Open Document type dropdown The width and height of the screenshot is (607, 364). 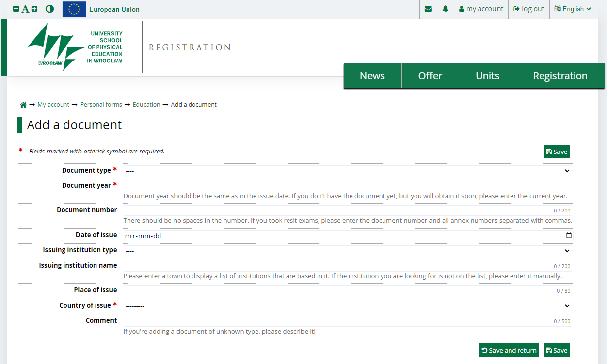tap(348, 171)
